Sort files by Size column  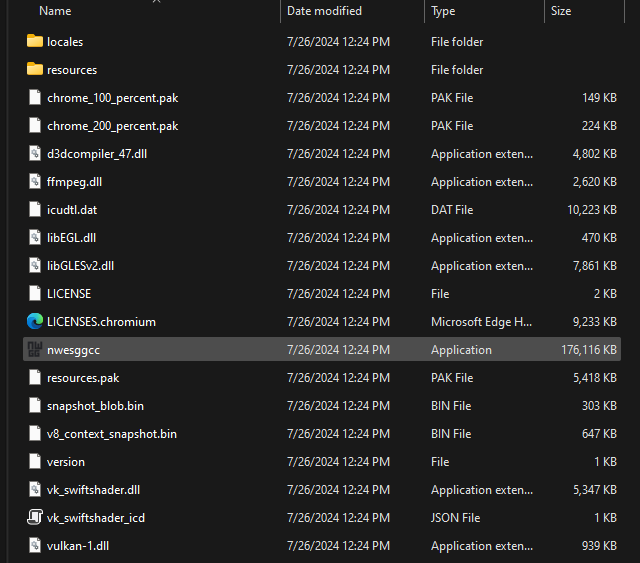pyautogui.click(x=561, y=11)
